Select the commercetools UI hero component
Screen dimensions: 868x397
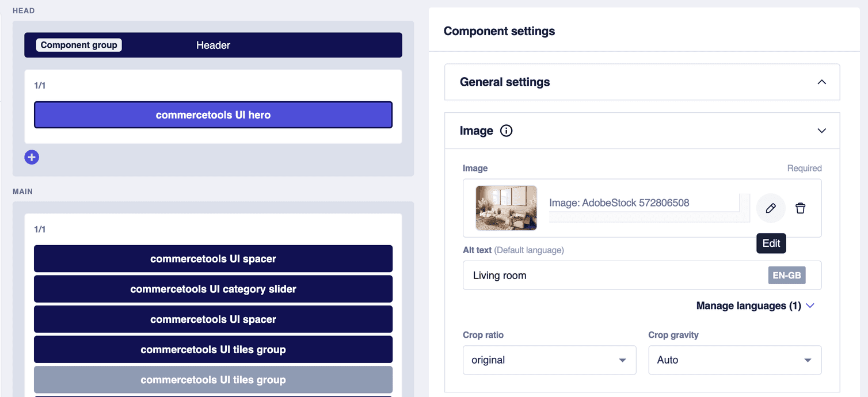(213, 114)
